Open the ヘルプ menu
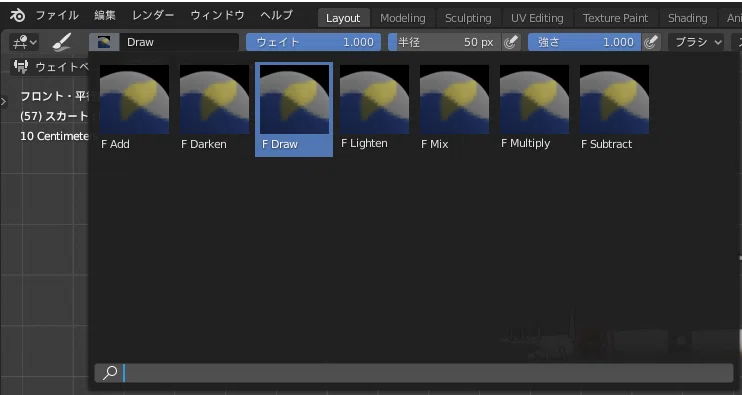The height and width of the screenshot is (395, 742). (x=277, y=16)
